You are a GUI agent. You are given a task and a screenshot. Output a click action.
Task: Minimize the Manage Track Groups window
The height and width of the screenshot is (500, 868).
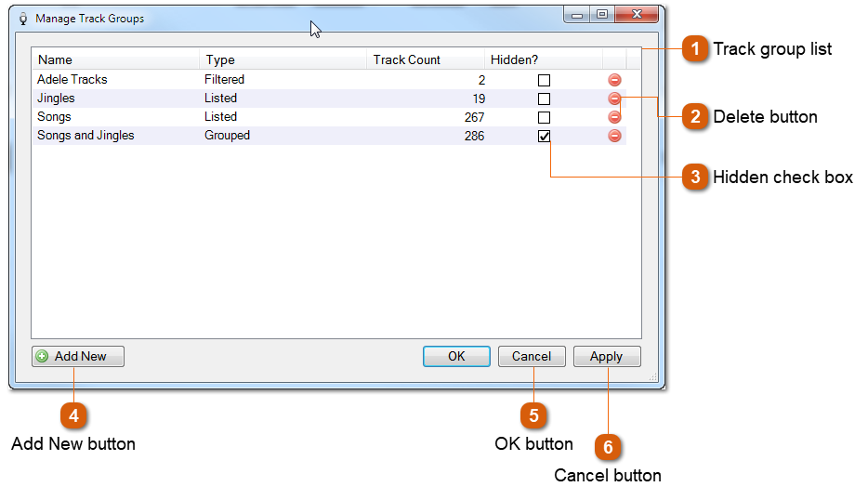(577, 15)
